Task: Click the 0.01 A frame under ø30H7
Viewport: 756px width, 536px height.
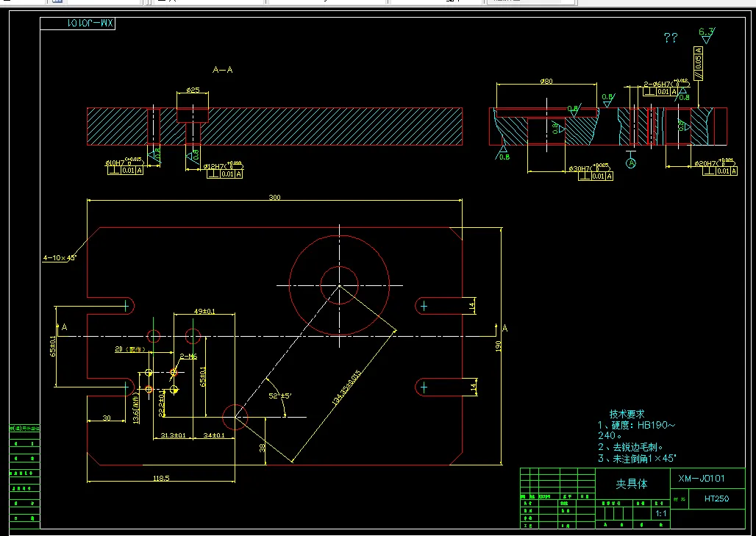Action: pos(596,176)
